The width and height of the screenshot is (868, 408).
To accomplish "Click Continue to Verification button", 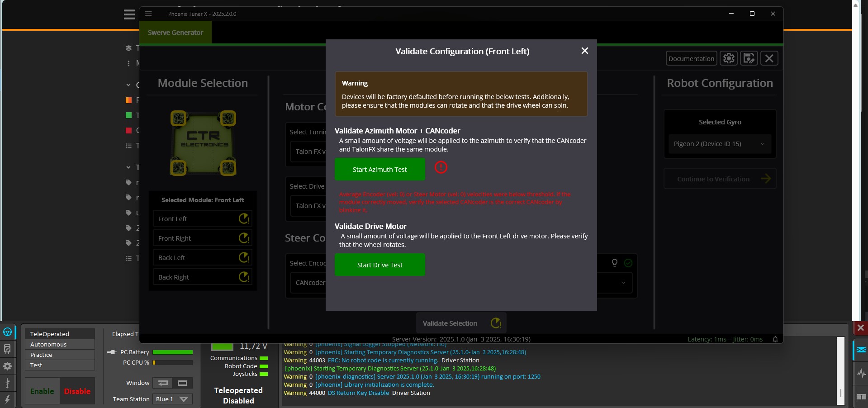I will [x=720, y=179].
